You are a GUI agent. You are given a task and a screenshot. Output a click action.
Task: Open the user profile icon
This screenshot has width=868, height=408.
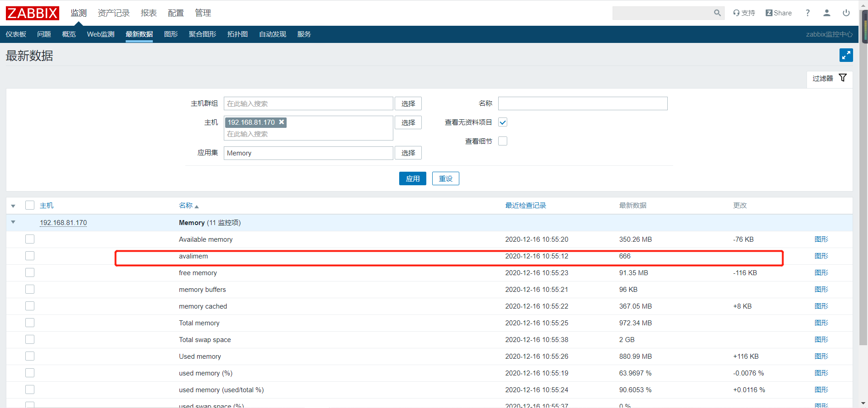(x=827, y=13)
